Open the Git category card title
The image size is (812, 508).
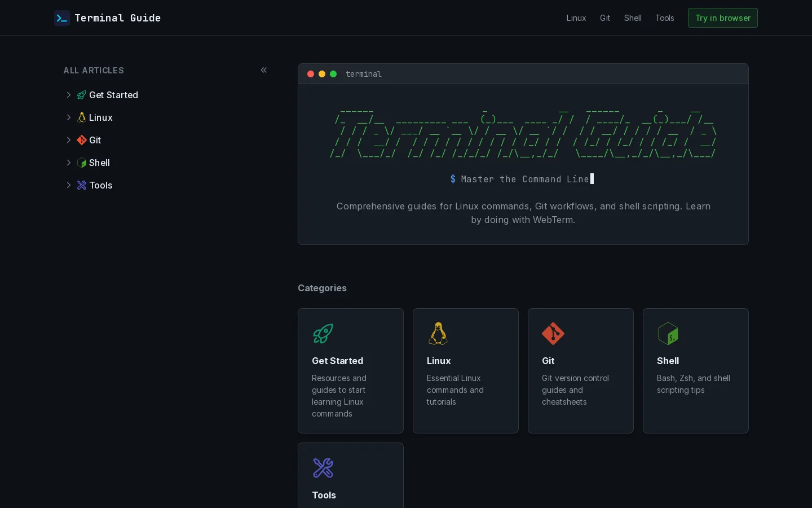(548, 361)
